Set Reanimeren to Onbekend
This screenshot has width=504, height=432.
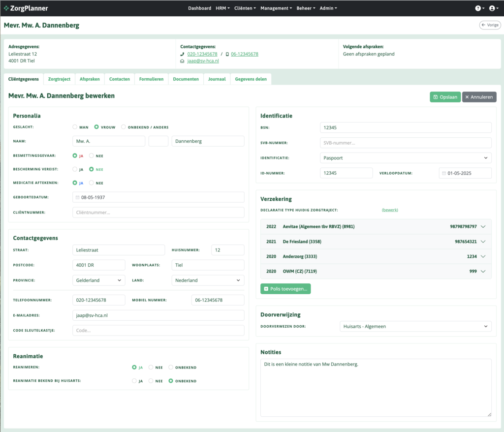coord(171,367)
